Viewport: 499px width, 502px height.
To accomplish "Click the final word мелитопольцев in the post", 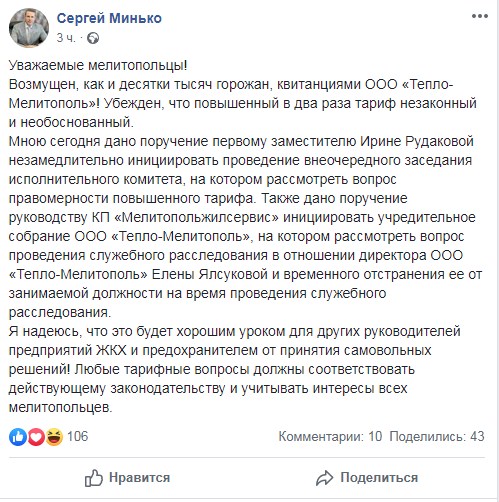I will (x=59, y=407).
